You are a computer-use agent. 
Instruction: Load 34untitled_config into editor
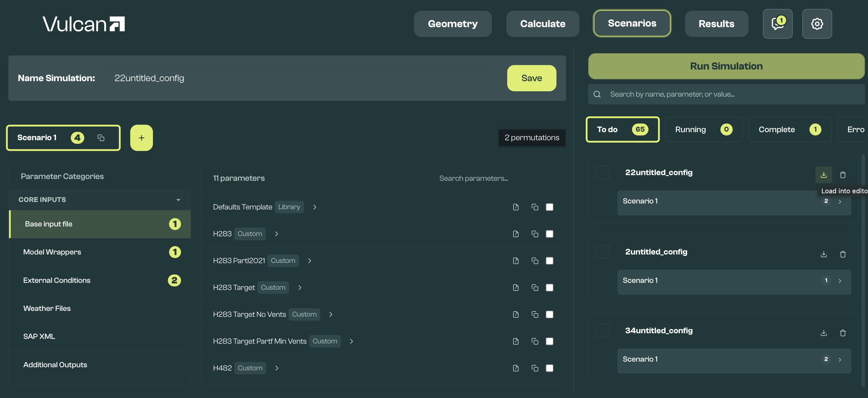click(823, 333)
